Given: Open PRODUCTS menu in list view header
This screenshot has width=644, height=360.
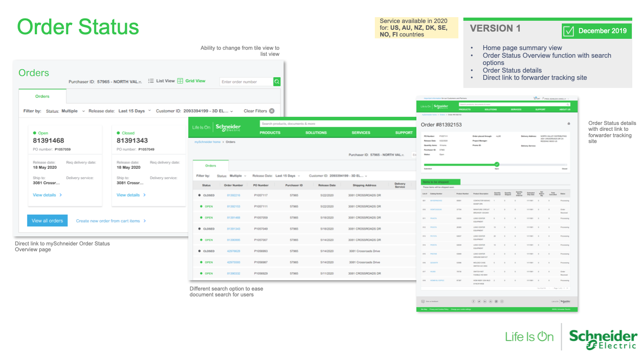Looking at the screenshot, I should point(270,133).
